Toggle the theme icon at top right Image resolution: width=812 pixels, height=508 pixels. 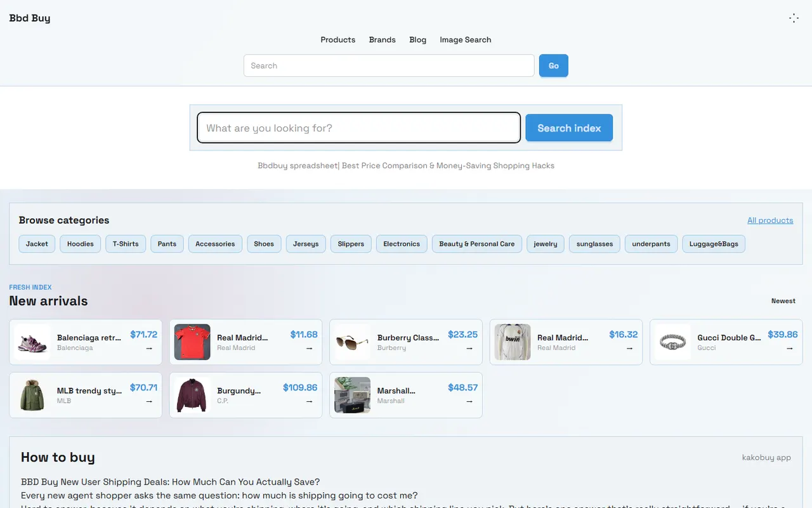(x=794, y=18)
